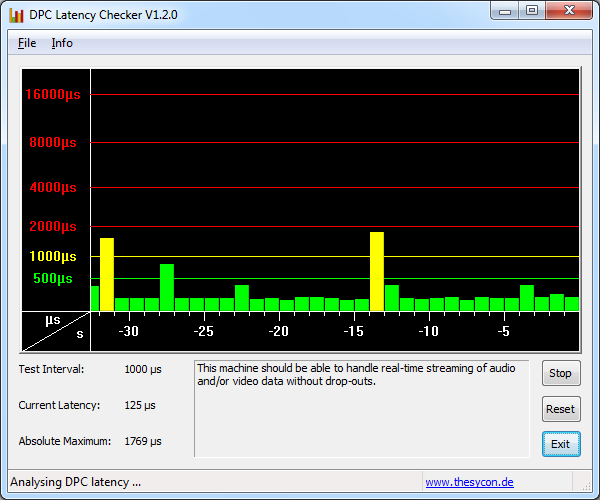
Task: Click the window title text 'DPC Latency Checker V1.2.0'
Action: tap(103, 15)
